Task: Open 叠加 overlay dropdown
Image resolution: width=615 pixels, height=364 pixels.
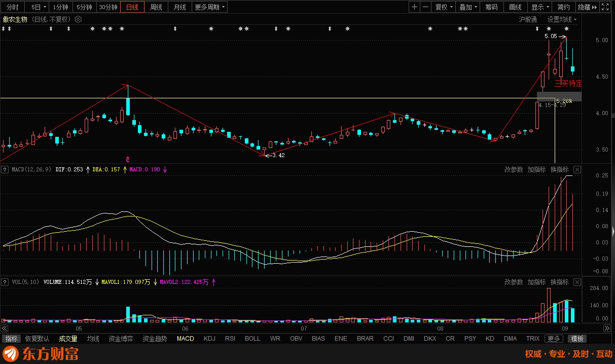Action: [x=468, y=7]
